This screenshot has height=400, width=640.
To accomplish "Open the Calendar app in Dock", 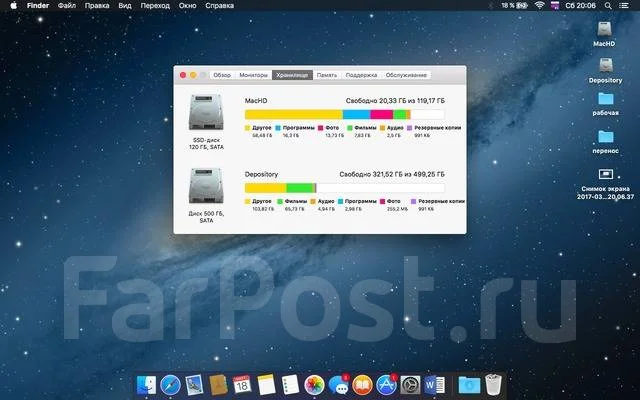I will click(x=242, y=384).
